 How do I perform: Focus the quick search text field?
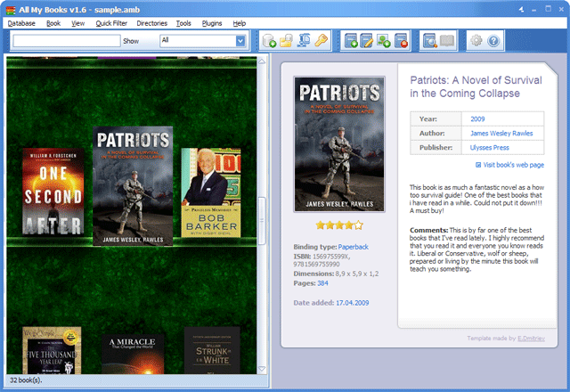click(67, 41)
